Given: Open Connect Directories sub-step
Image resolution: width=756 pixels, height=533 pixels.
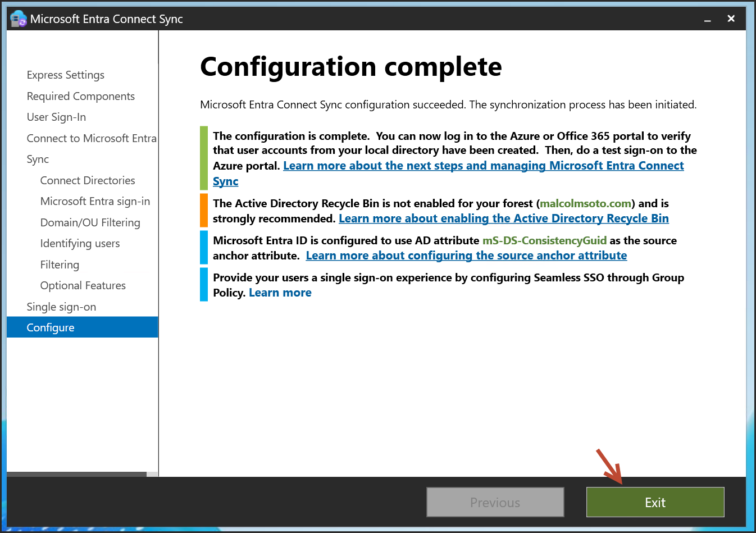Looking at the screenshot, I should pyautogui.click(x=88, y=180).
